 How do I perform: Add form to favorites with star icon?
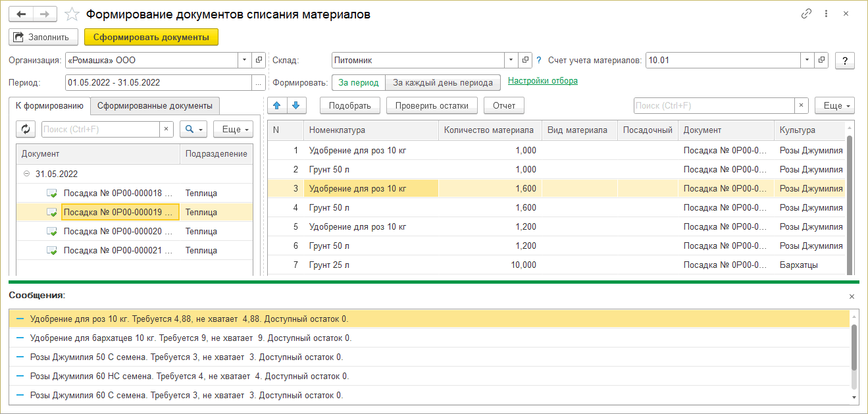click(73, 14)
